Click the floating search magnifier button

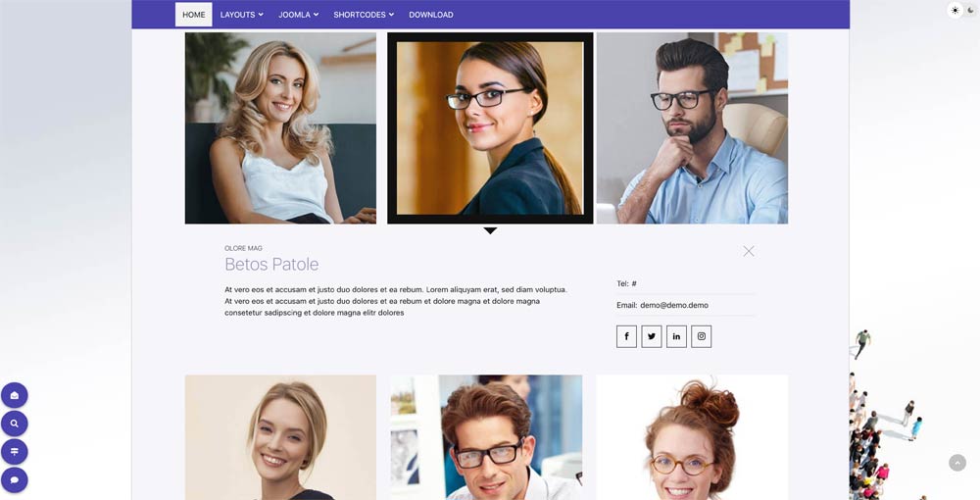(15, 424)
